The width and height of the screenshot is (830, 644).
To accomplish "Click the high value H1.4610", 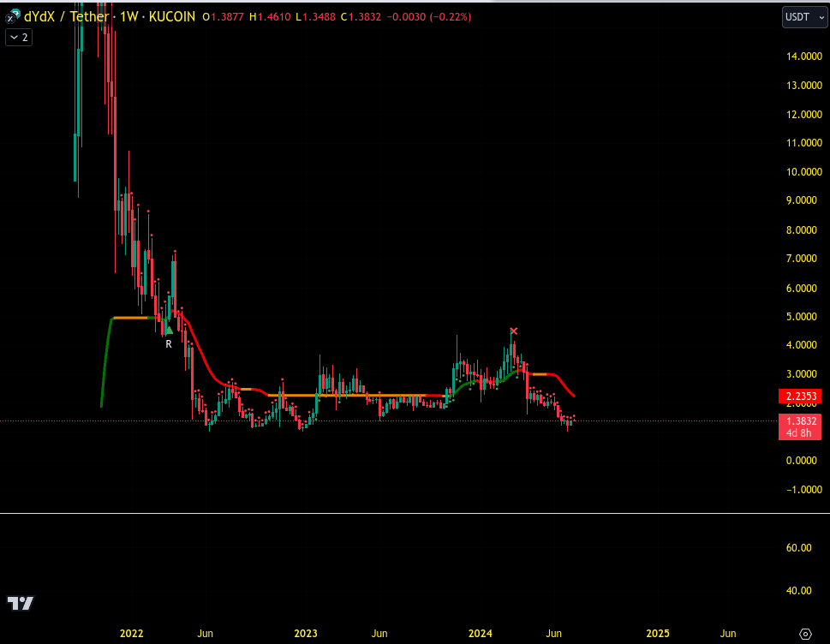I will pos(270,17).
